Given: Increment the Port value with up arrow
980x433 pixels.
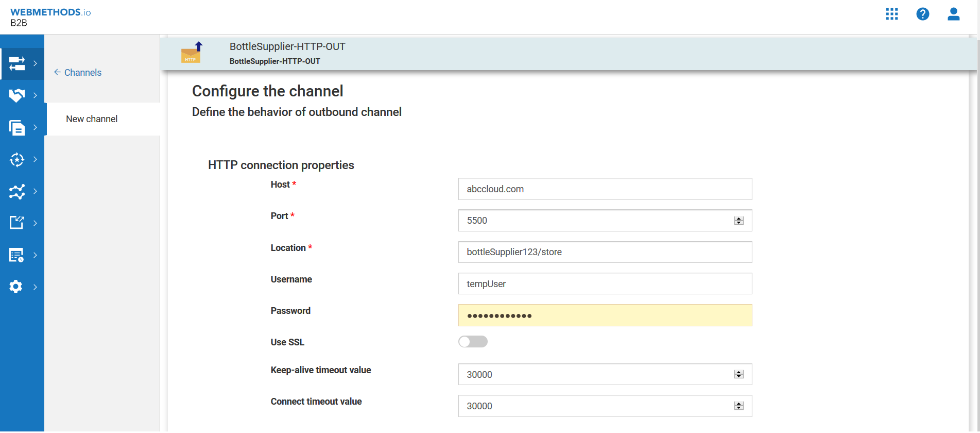Looking at the screenshot, I should point(739,219).
